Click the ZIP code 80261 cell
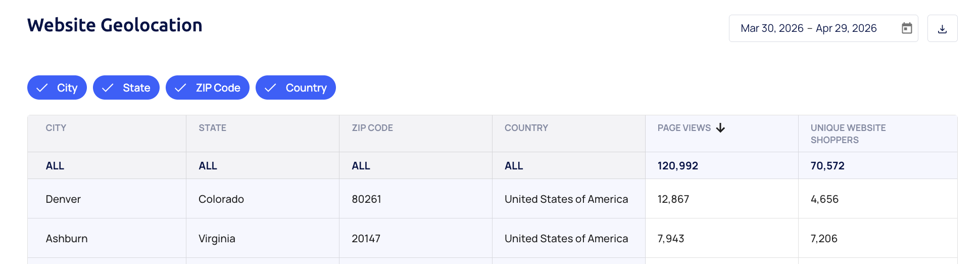Screen dimensions: 980x264 coord(416,199)
